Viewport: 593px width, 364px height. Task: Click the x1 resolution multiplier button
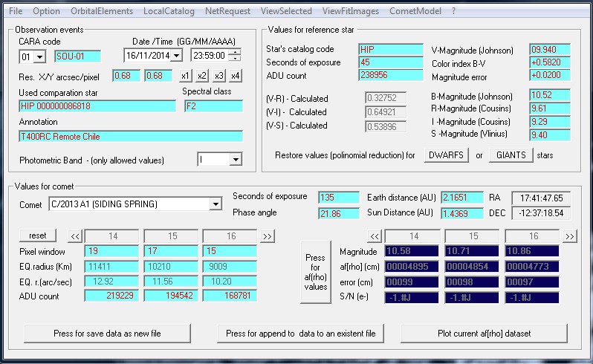point(185,76)
